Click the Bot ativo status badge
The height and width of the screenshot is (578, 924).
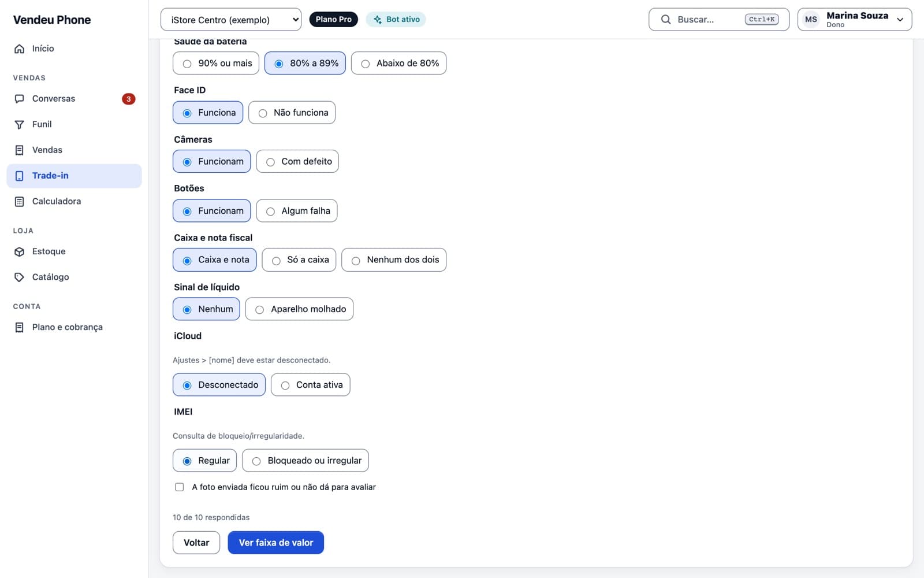pos(396,20)
